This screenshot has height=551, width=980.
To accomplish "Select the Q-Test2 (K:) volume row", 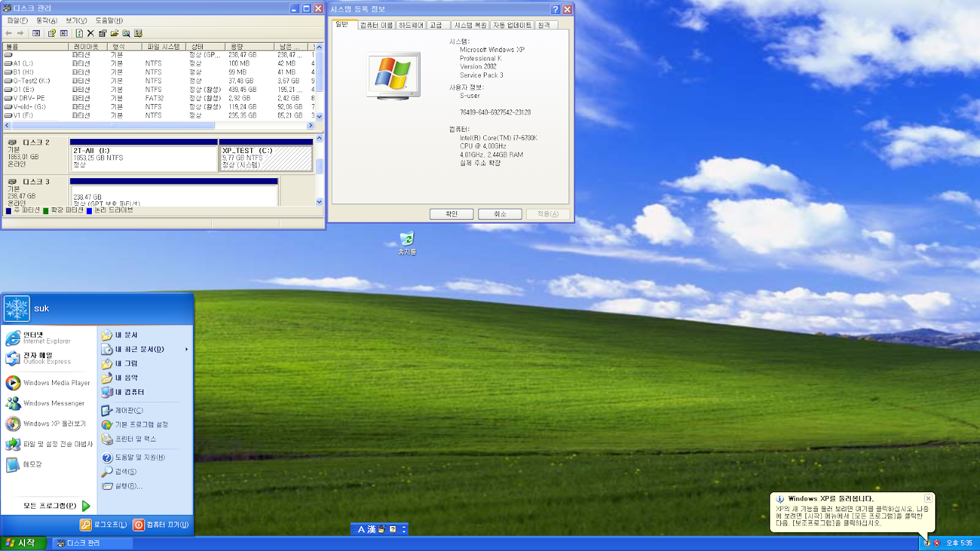I will 159,81.
